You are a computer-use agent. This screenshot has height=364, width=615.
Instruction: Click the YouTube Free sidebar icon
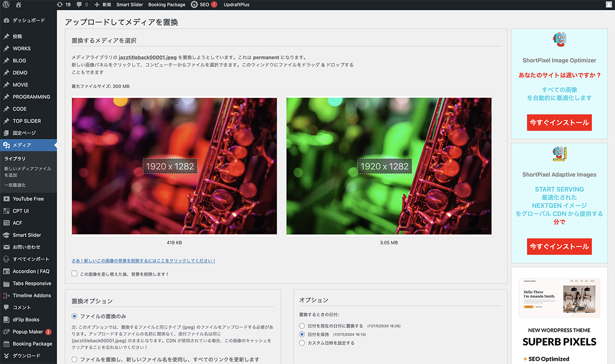6,199
